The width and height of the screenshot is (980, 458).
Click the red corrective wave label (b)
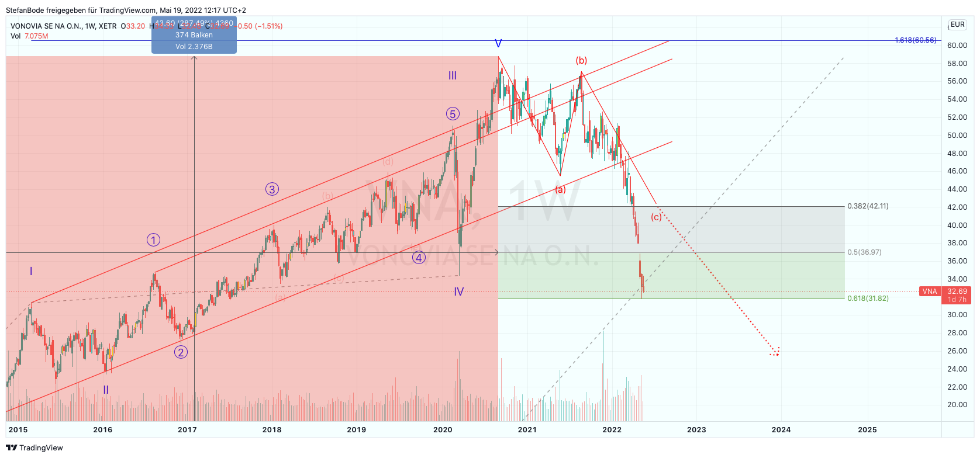[x=581, y=61]
